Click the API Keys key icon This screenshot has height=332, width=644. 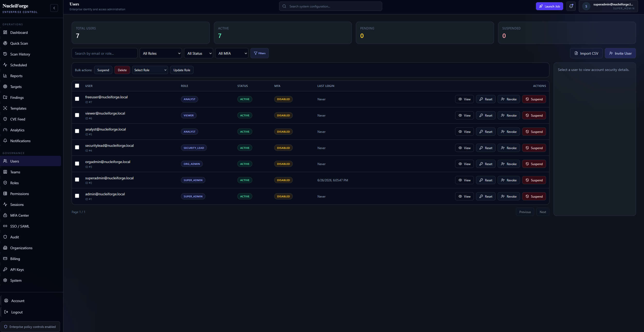click(5, 269)
